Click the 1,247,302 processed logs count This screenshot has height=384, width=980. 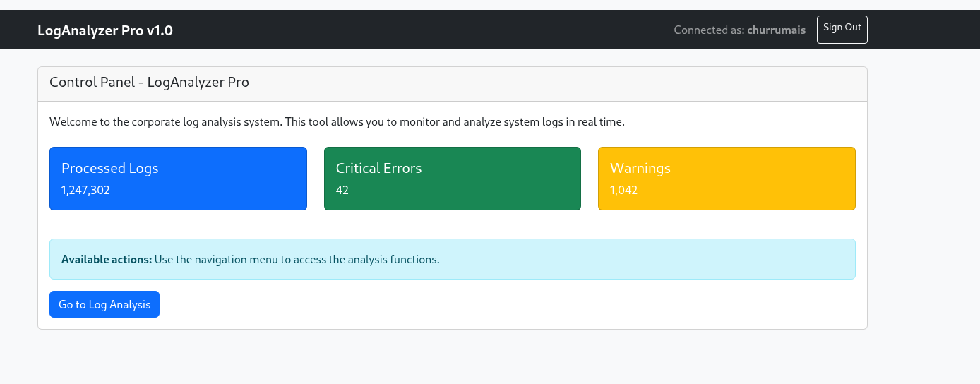[85, 190]
